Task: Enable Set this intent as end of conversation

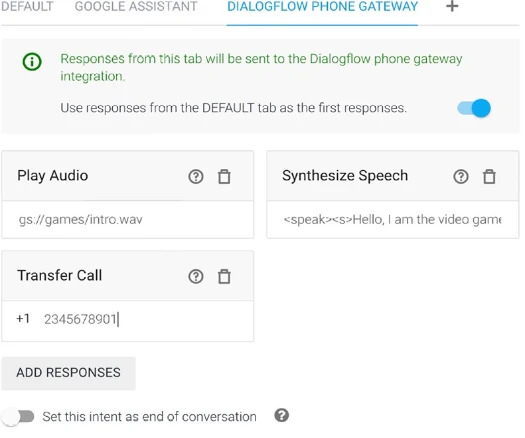Action: (18, 417)
